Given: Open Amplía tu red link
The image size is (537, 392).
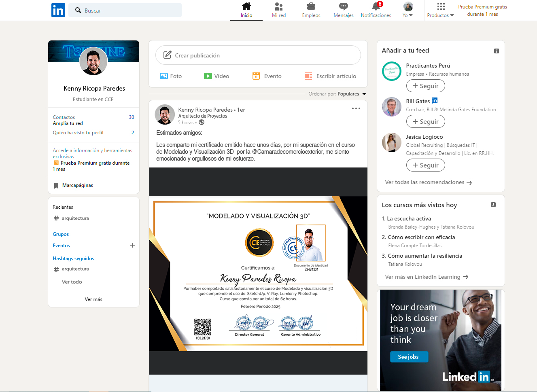Looking at the screenshot, I should tap(68, 123).
